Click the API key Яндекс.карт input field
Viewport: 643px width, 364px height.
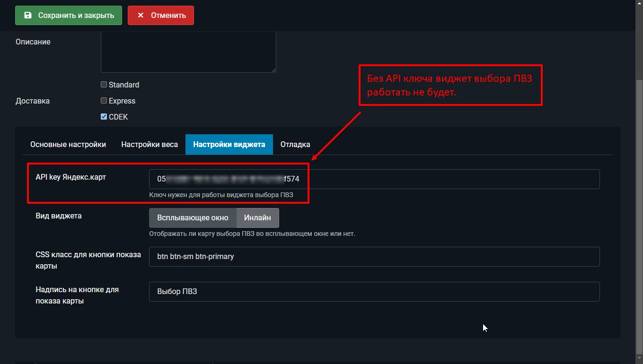pyautogui.click(x=374, y=179)
